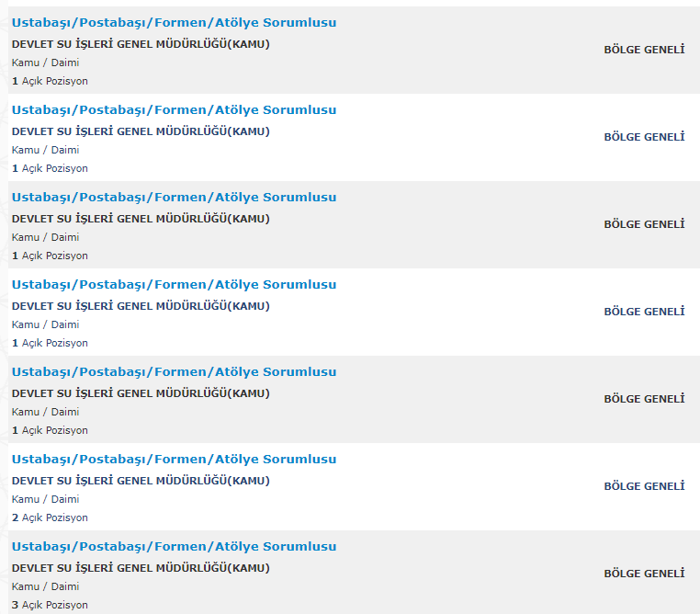Open the second Ustabaşı/Postabaşı job title link
This screenshot has width=700, height=614.
(x=174, y=110)
